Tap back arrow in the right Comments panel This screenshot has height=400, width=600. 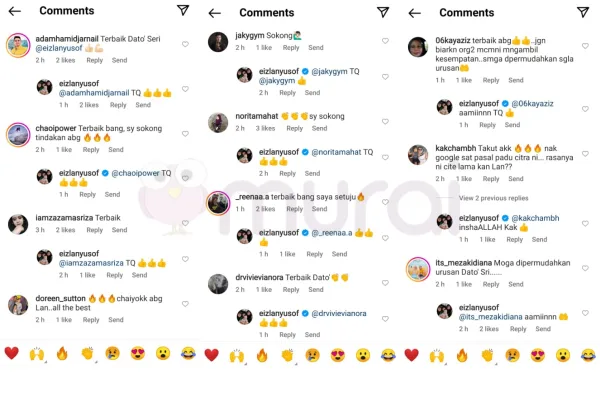coord(414,13)
